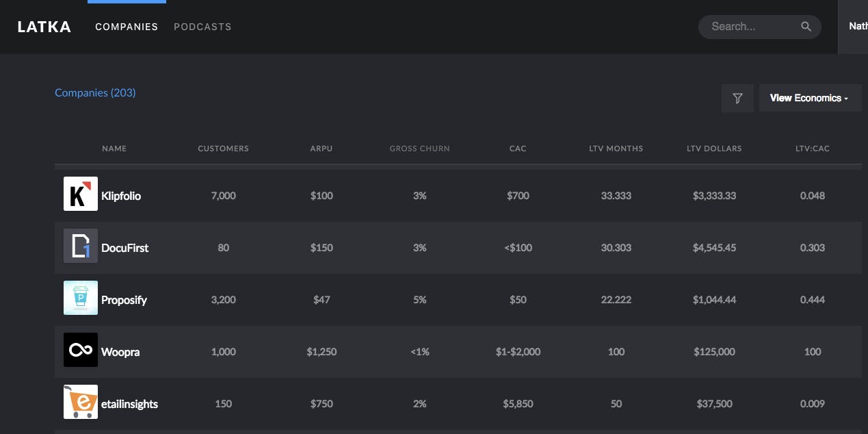Select etailinsights' 0.009 LTV:CAC value
Screen dimensions: 868x434
coord(813,404)
